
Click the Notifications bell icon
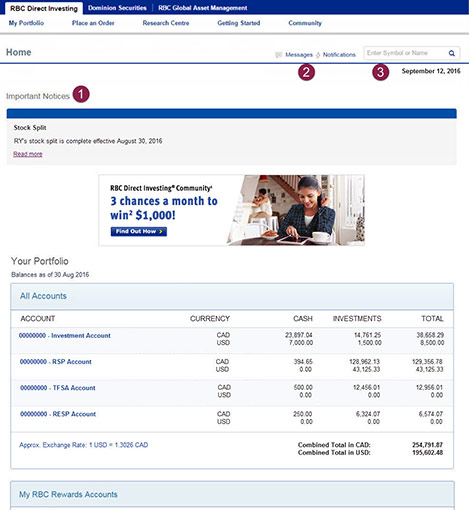point(318,55)
